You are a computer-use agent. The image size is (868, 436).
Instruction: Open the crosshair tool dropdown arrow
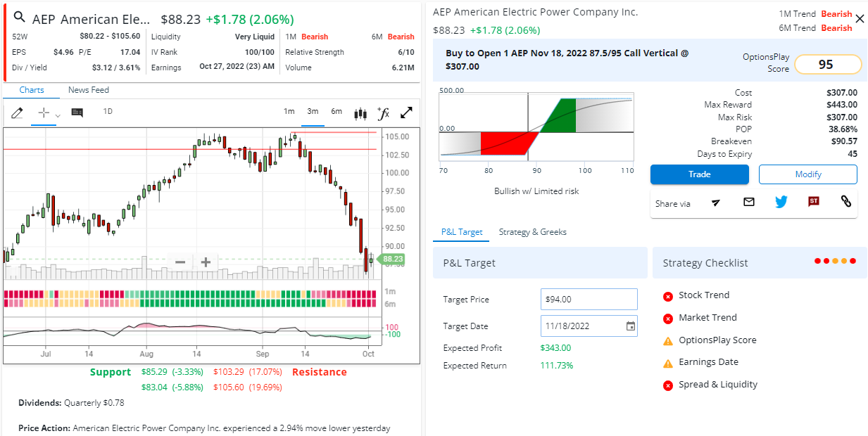(58, 115)
